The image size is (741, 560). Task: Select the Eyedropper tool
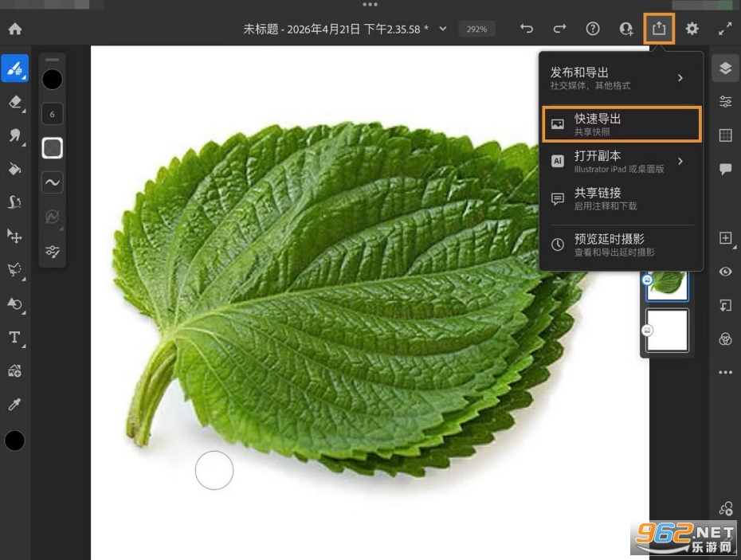14,405
